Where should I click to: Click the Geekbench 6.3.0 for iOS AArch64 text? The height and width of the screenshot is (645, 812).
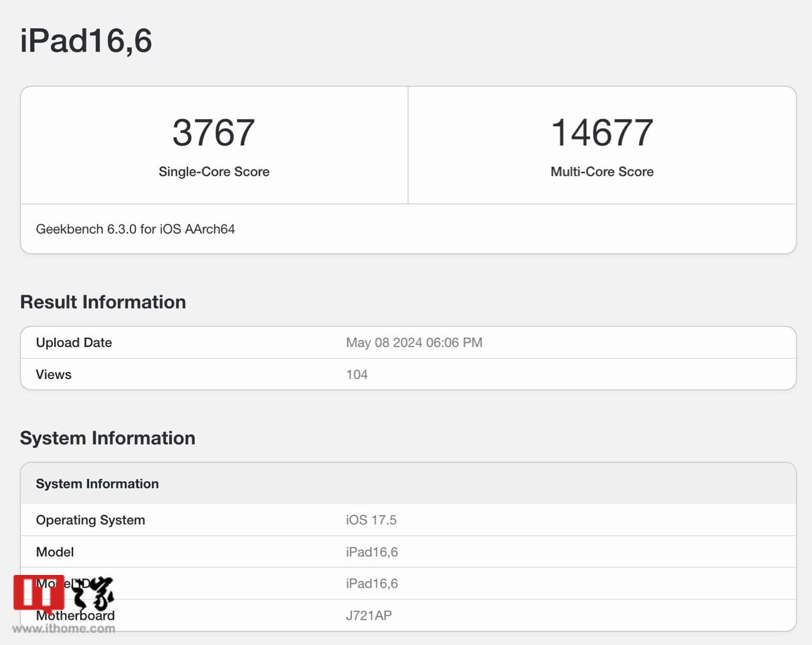click(x=135, y=229)
